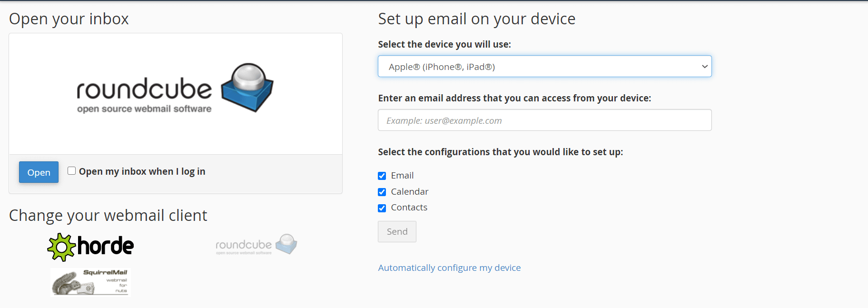The image size is (868, 308).
Task: Expand the Apple iPhone iPad device list
Action: pyautogui.click(x=544, y=66)
